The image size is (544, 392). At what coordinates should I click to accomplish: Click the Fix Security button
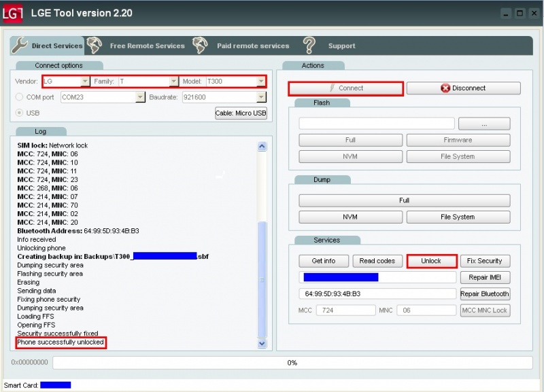485,261
